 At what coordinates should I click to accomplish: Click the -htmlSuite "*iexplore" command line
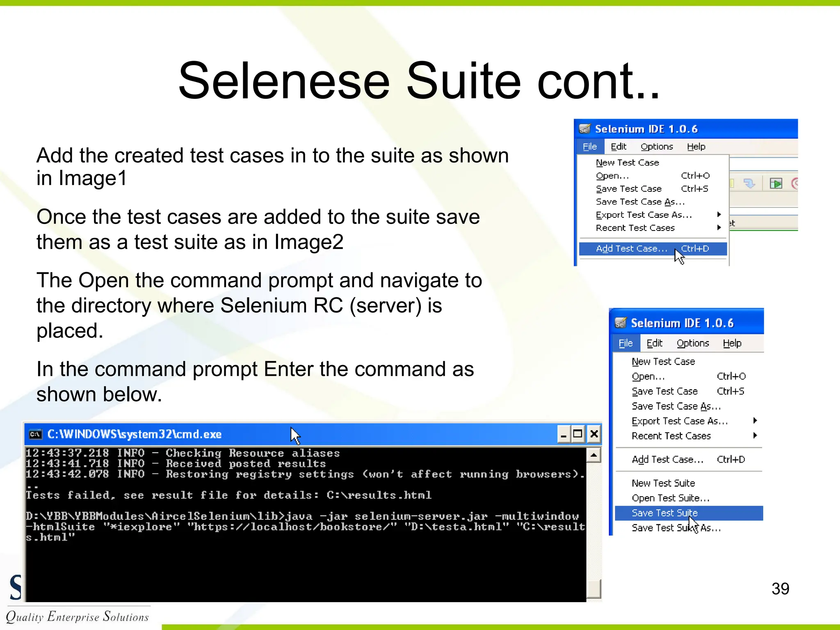[306, 527]
